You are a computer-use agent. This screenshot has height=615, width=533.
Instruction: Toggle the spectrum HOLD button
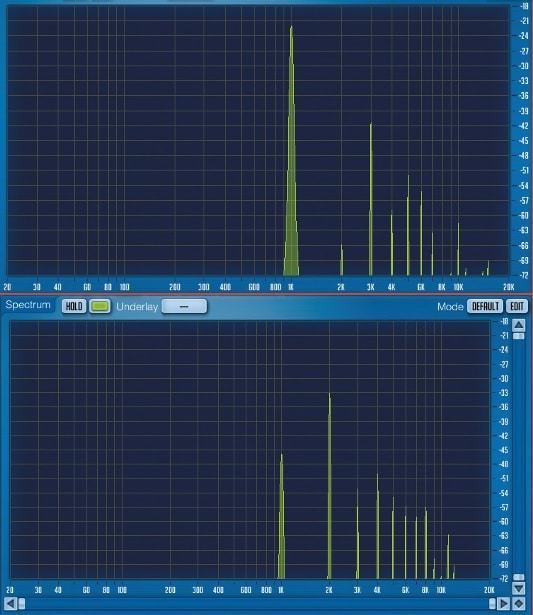(x=74, y=306)
